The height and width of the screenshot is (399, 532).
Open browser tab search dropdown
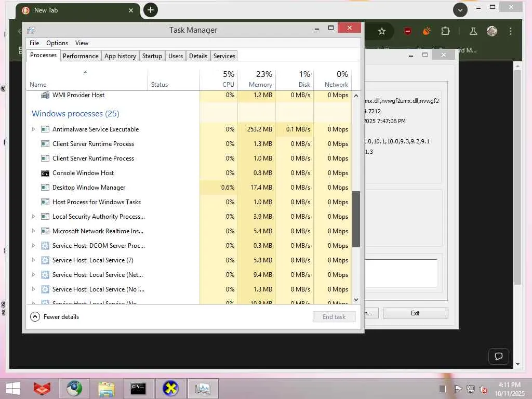point(460,10)
